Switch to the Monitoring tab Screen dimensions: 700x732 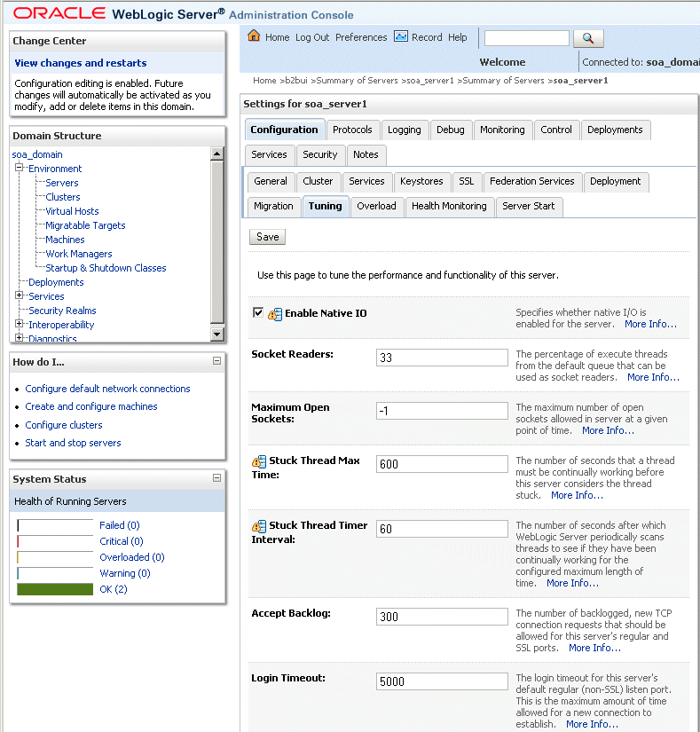pos(502,130)
